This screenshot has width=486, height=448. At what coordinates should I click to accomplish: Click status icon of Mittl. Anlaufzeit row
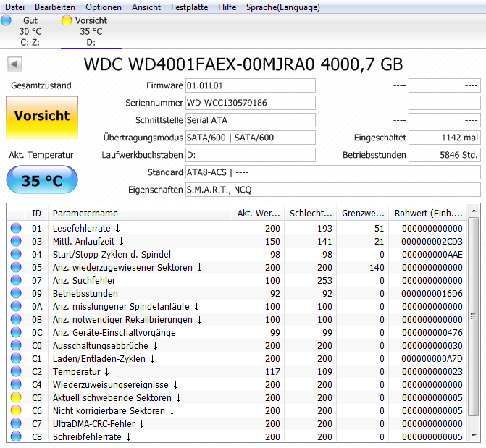[x=16, y=241]
